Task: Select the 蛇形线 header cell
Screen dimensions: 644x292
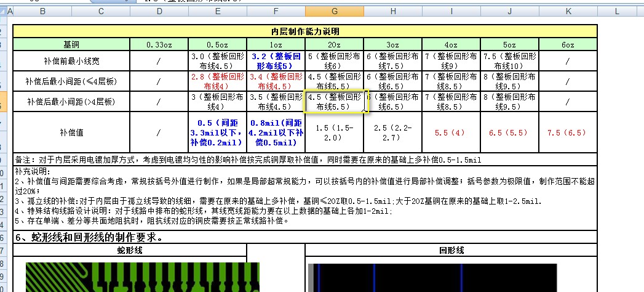Action: [x=130, y=250]
